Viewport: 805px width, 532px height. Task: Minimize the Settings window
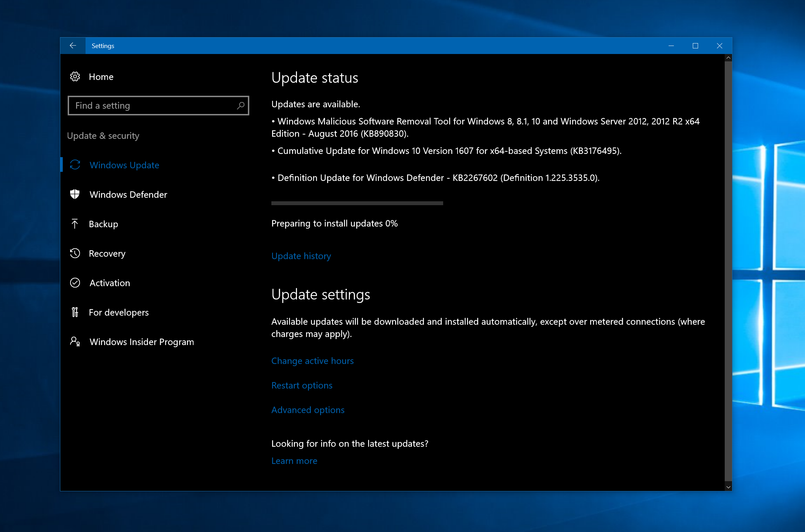tap(671, 46)
